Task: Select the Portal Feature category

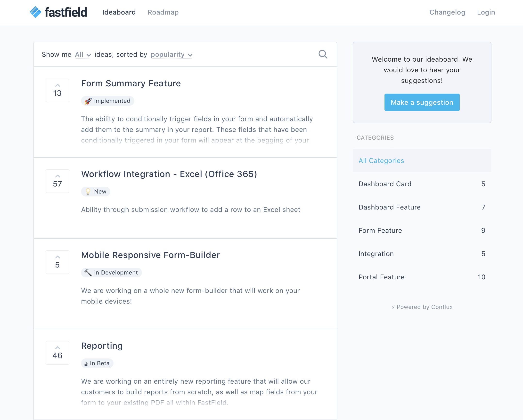Action: [381, 277]
